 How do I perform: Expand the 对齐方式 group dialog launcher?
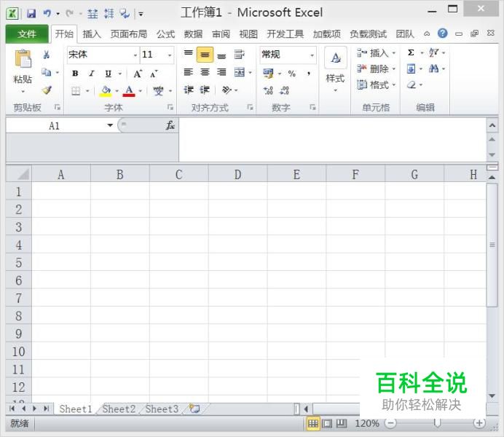coord(250,107)
